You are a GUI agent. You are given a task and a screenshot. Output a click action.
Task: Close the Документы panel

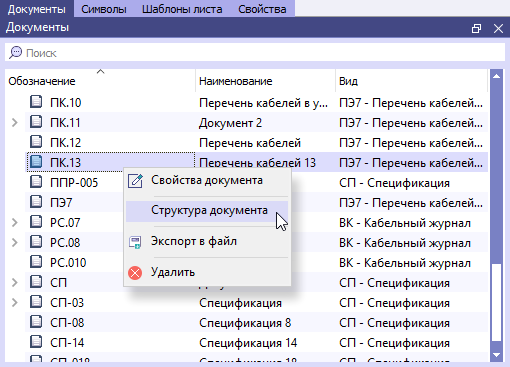click(x=498, y=28)
